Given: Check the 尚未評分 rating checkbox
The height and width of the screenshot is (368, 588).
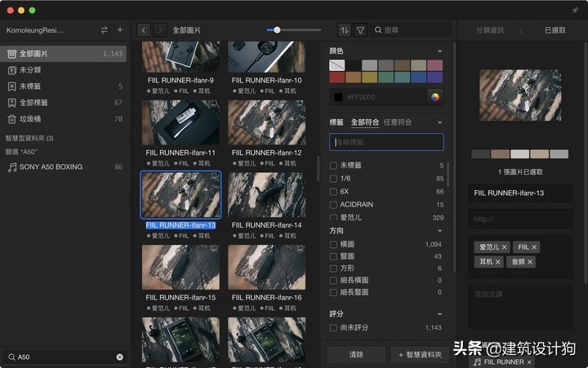Looking at the screenshot, I should coord(333,328).
